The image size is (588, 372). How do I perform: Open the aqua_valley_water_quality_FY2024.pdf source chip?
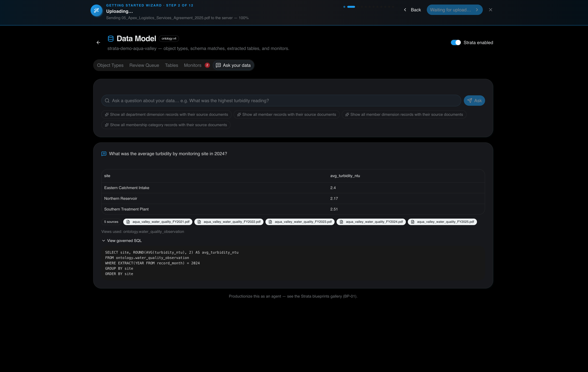coord(371,222)
